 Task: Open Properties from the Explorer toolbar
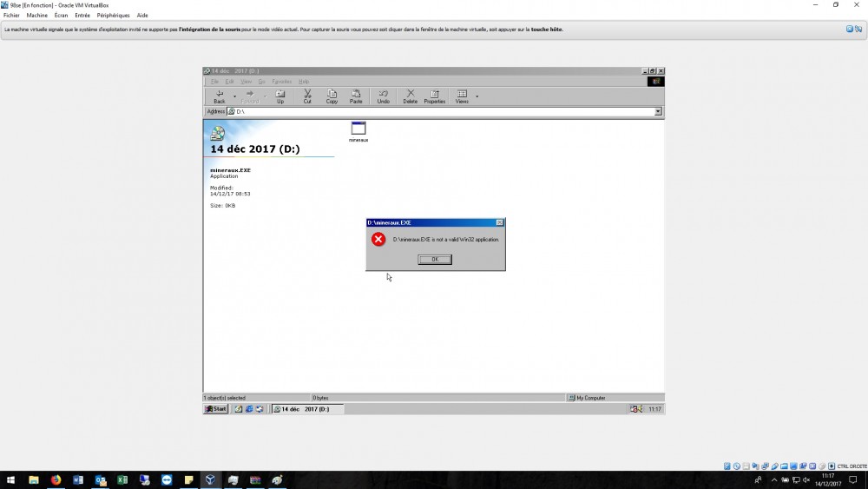tap(435, 96)
